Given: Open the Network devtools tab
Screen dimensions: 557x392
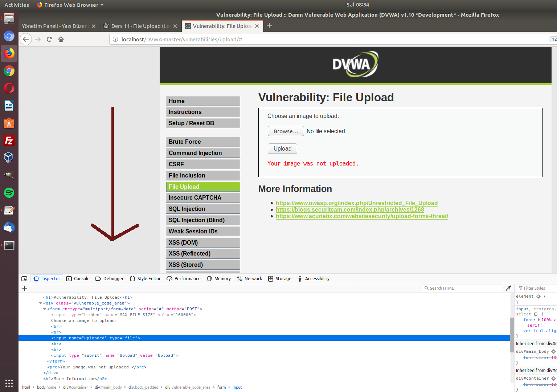Looking at the screenshot, I should coord(249,279).
